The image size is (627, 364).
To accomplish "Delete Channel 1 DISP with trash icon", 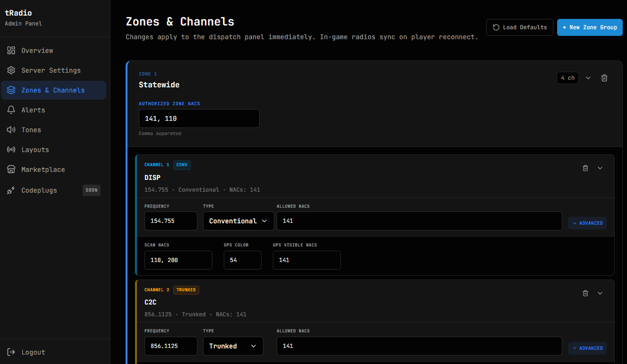I will click(585, 168).
